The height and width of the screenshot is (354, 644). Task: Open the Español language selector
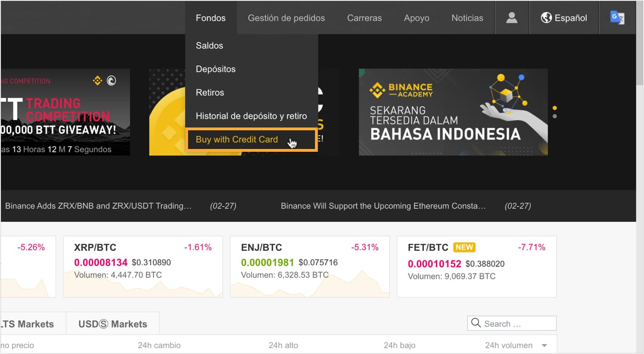pos(564,18)
